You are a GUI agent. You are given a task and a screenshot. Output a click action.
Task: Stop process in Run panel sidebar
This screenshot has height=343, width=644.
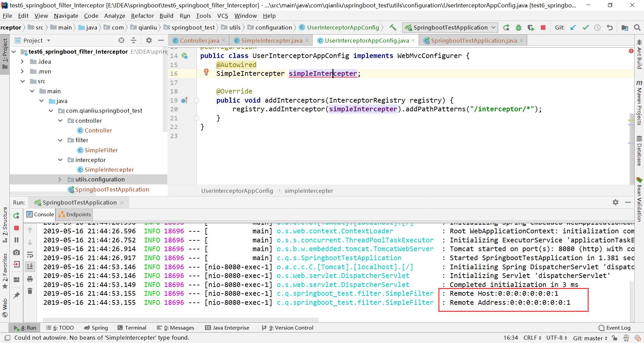click(x=16, y=228)
